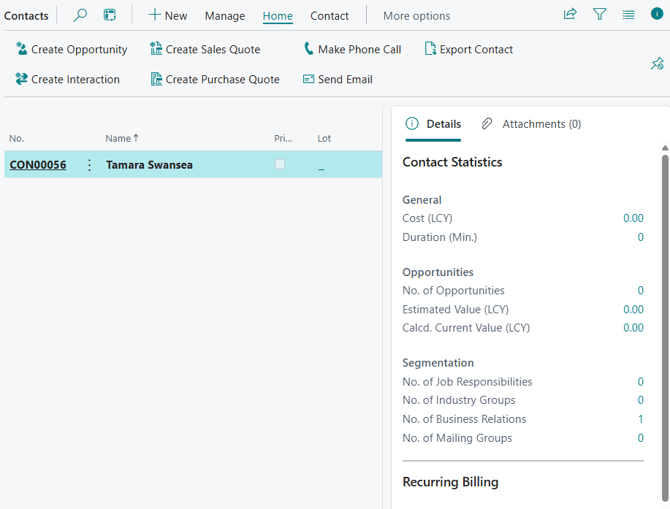Open More options menu
This screenshot has width=670, height=509.
click(417, 16)
